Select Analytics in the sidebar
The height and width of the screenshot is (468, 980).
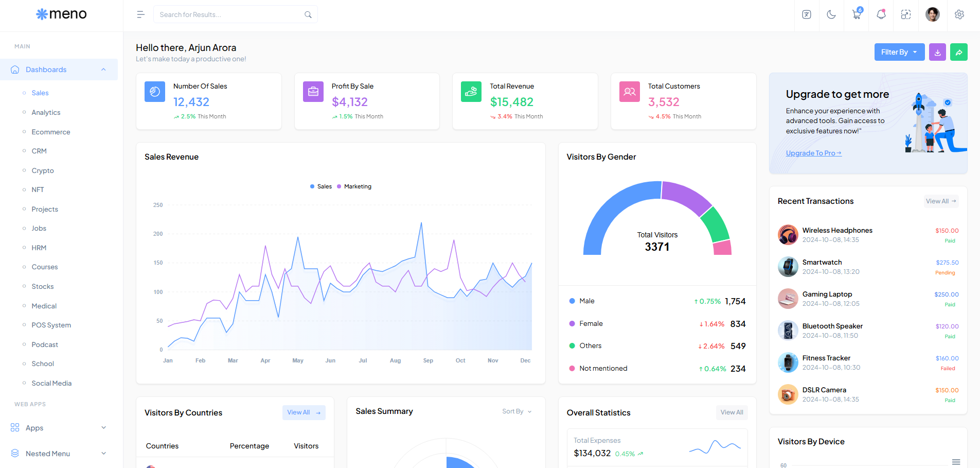(46, 112)
